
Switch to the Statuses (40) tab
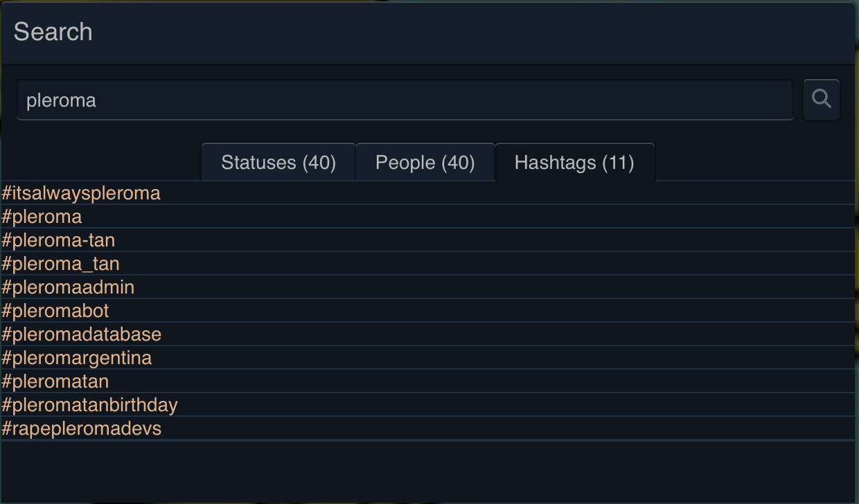(278, 163)
